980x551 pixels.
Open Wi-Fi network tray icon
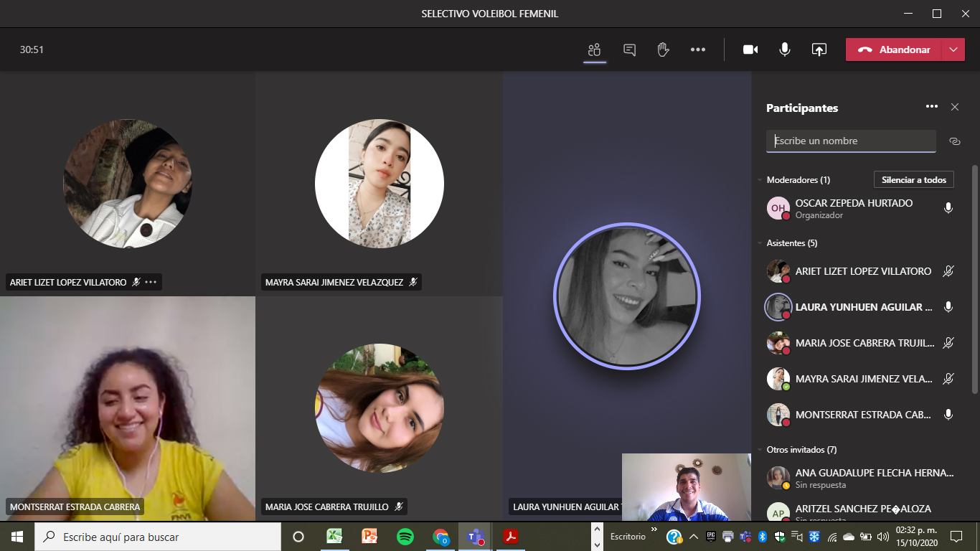tap(832, 537)
